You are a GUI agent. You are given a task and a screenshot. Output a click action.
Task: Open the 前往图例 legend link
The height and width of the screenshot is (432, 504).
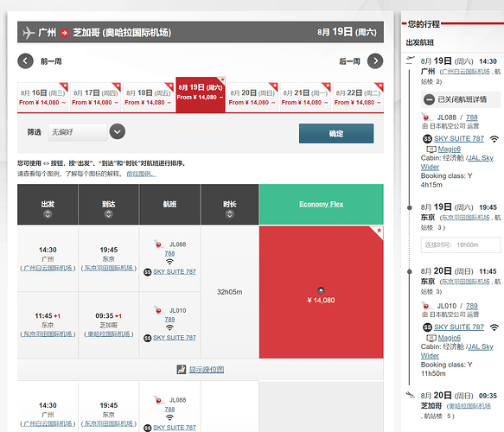[x=142, y=174]
